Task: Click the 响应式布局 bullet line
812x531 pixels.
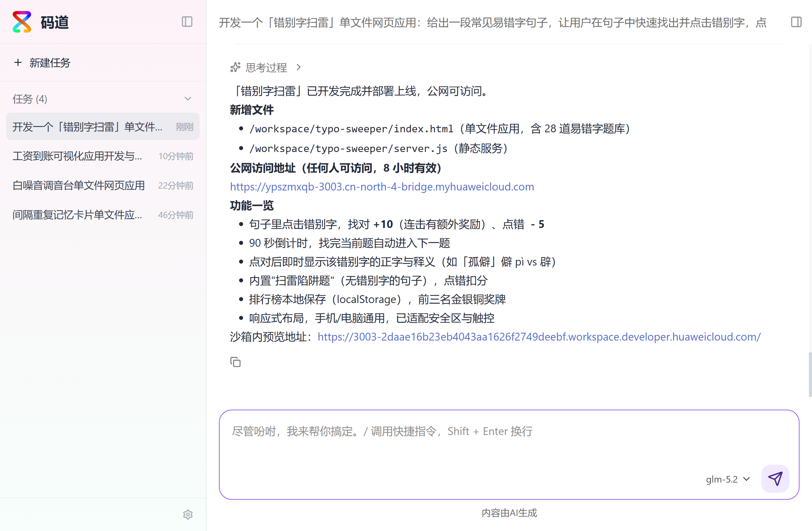Action: pyautogui.click(x=372, y=318)
